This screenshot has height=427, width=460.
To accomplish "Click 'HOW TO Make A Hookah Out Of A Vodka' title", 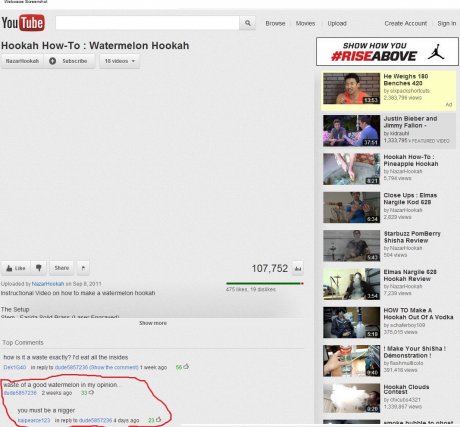I will 418,314.
